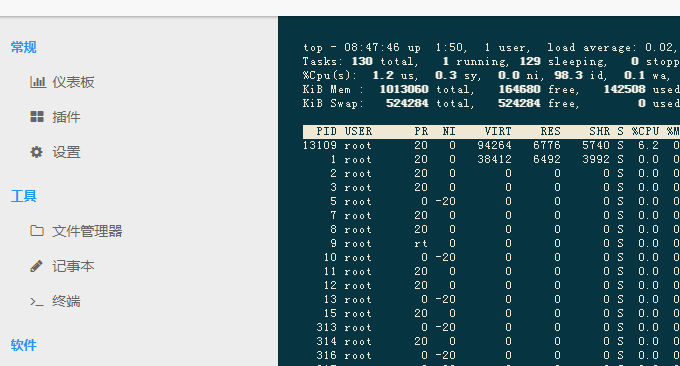Click the SHR column header
This screenshot has height=366, width=680.
tap(599, 131)
